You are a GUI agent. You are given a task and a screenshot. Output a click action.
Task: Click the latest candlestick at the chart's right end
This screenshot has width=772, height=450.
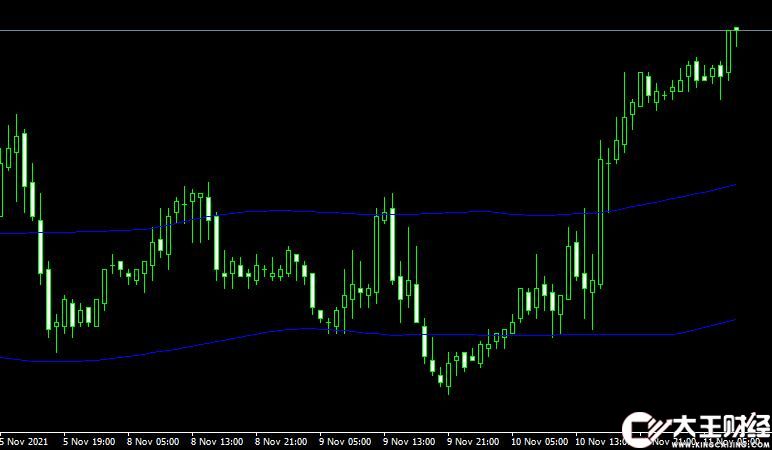click(737, 30)
